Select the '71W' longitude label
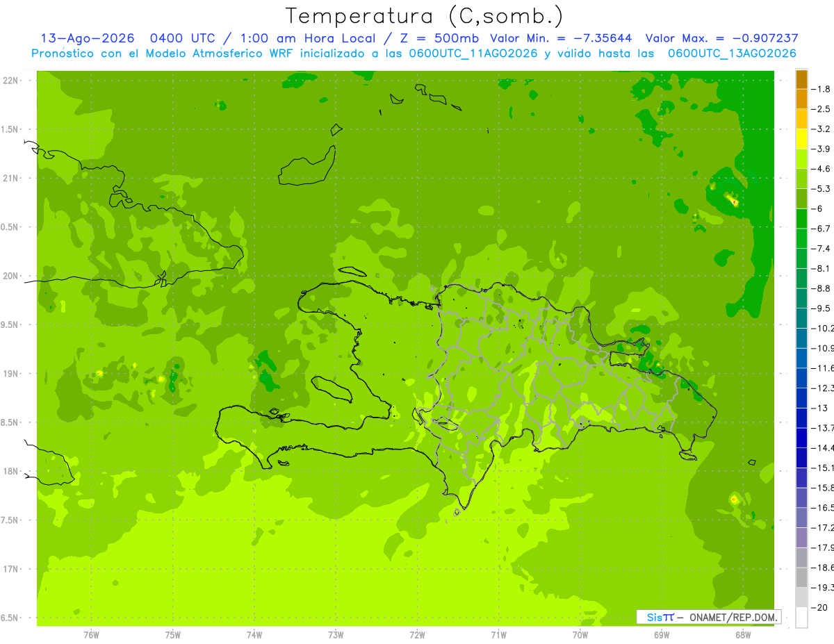This screenshot has height=644, width=834. click(x=498, y=635)
